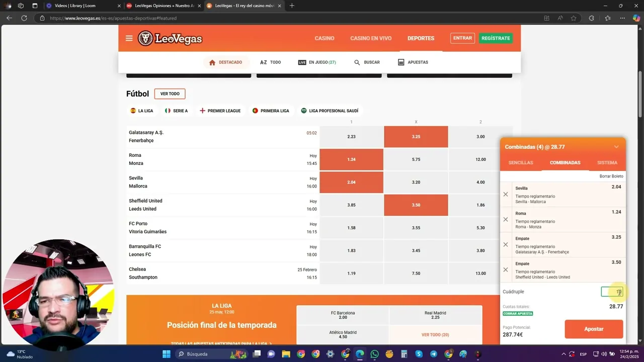
Task: Remove the Sheffield-Leeds Empate selection
Action: pos(506,270)
